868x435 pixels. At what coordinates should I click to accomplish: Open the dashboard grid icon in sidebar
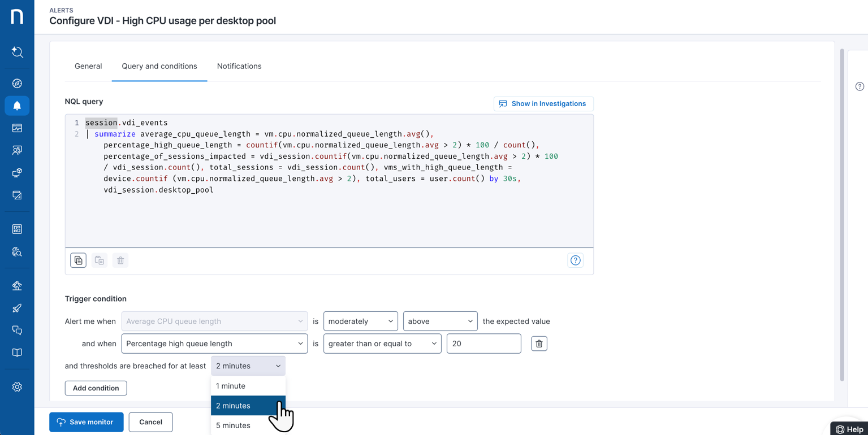(x=17, y=229)
